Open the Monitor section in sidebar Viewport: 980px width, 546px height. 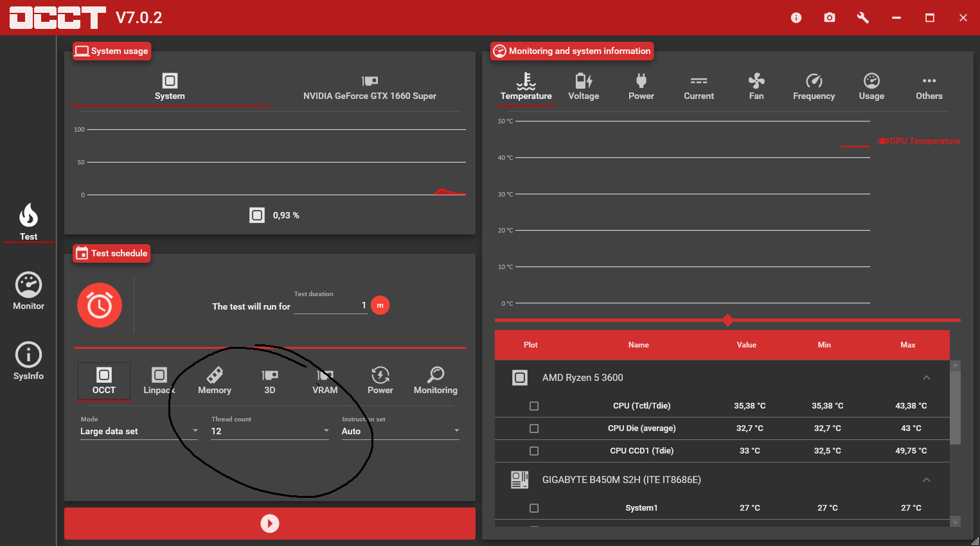(x=28, y=291)
